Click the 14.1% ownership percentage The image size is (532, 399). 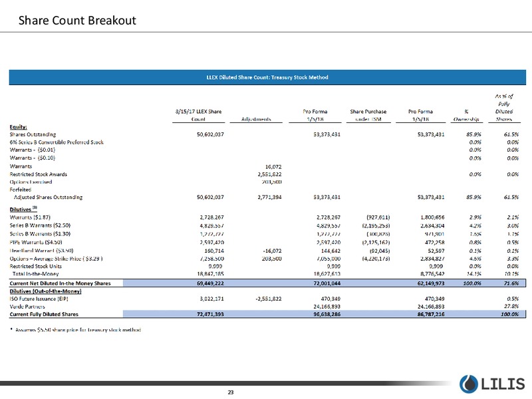tap(474, 274)
